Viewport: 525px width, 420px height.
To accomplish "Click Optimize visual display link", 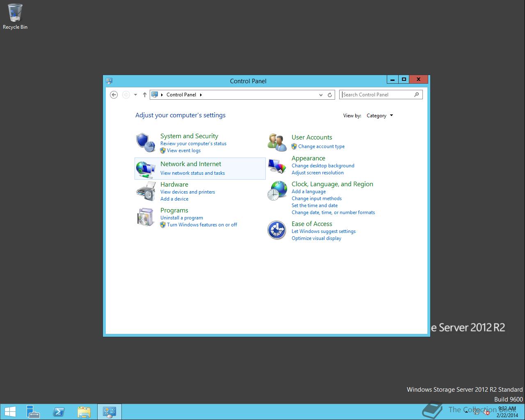I will point(316,238).
